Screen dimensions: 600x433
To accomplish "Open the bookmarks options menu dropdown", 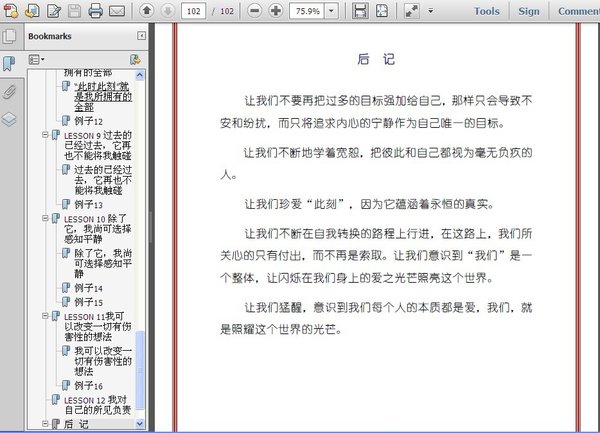I will (x=36, y=59).
